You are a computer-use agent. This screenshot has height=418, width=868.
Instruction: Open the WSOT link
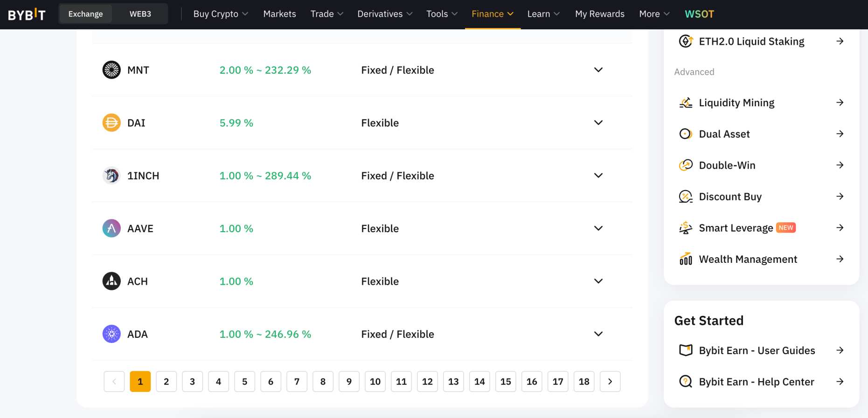pyautogui.click(x=699, y=14)
